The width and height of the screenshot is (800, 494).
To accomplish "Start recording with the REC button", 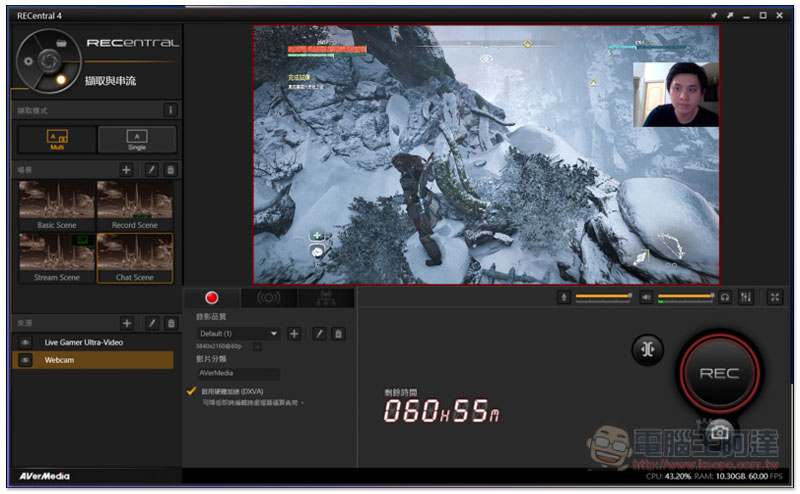I will [719, 373].
